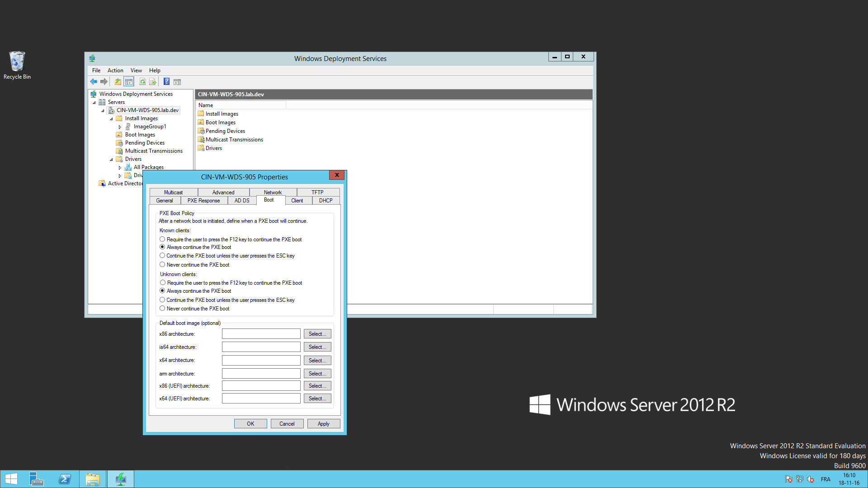Select Multicast Transmissions in left tree

pyautogui.click(x=154, y=151)
